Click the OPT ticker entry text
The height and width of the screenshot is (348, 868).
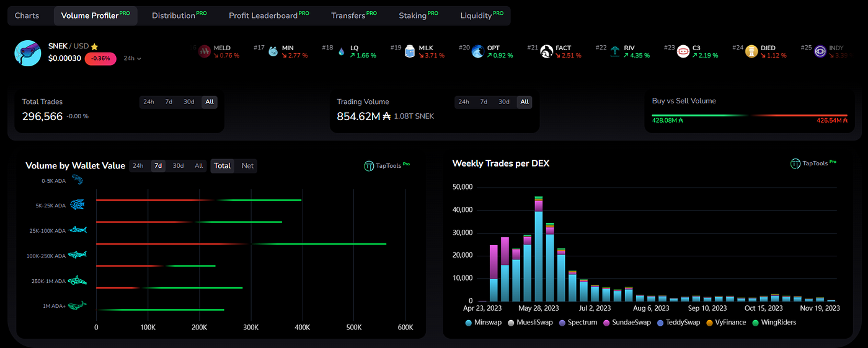[500, 51]
